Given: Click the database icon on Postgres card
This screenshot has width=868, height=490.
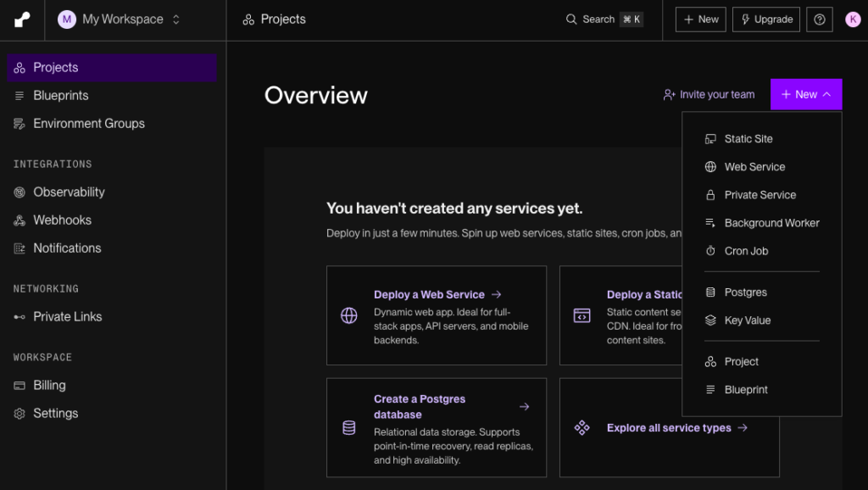Looking at the screenshot, I should (x=348, y=428).
